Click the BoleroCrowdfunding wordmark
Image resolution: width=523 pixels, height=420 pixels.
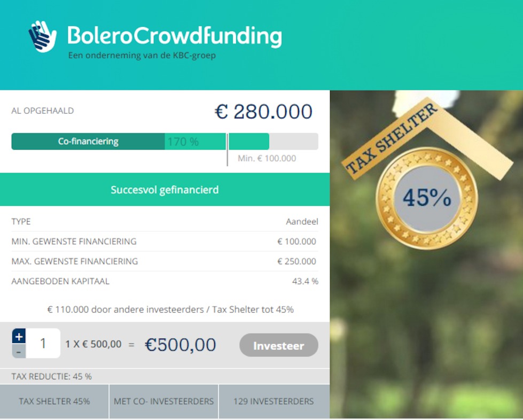tap(175, 36)
